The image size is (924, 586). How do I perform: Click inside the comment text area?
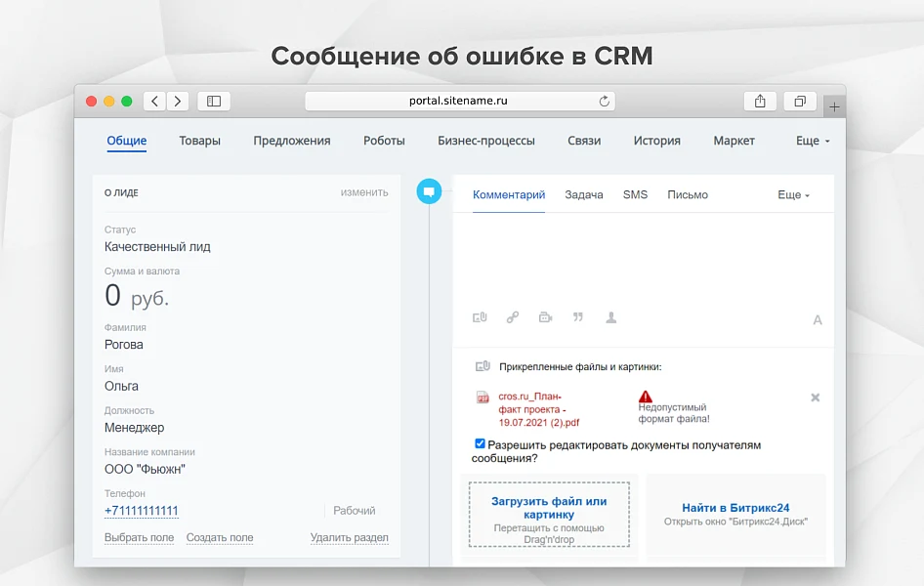click(643, 259)
